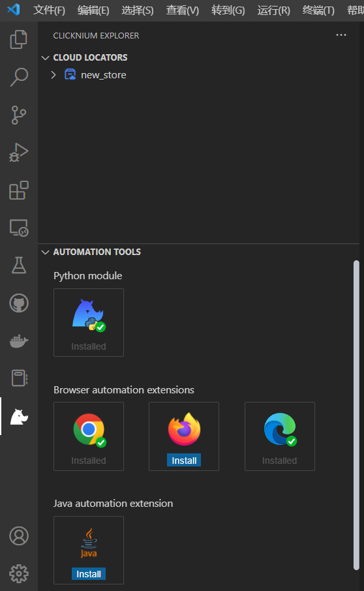Image resolution: width=364 pixels, height=591 pixels.
Task: Open the 文件(F) menu
Action: point(50,10)
